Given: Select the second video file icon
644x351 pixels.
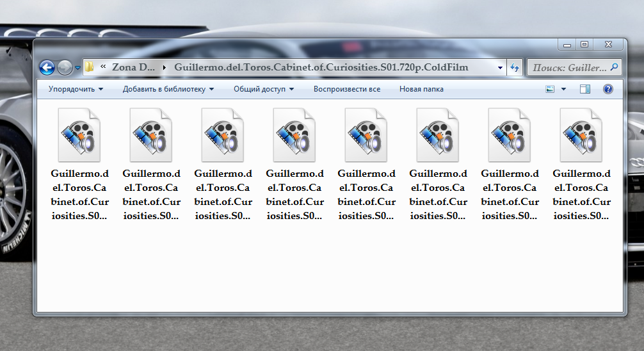Looking at the screenshot, I should pos(150,135).
